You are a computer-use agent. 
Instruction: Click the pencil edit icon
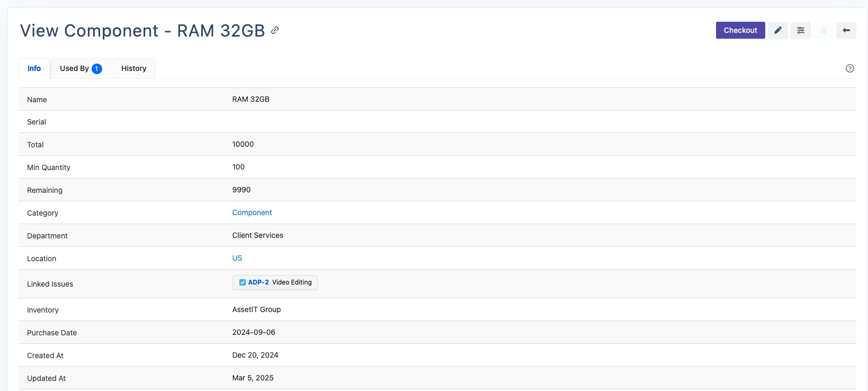tap(777, 30)
